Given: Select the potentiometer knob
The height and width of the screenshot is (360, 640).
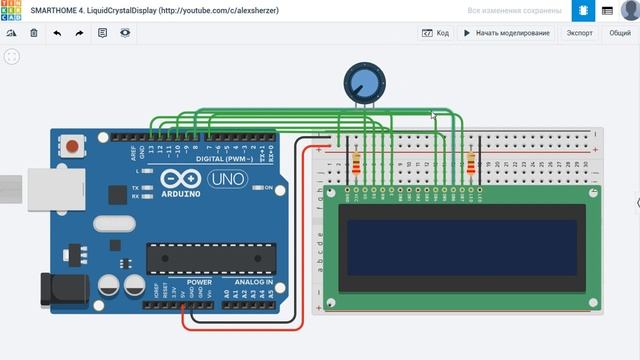Looking at the screenshot, I should click(x=364, y=83).
